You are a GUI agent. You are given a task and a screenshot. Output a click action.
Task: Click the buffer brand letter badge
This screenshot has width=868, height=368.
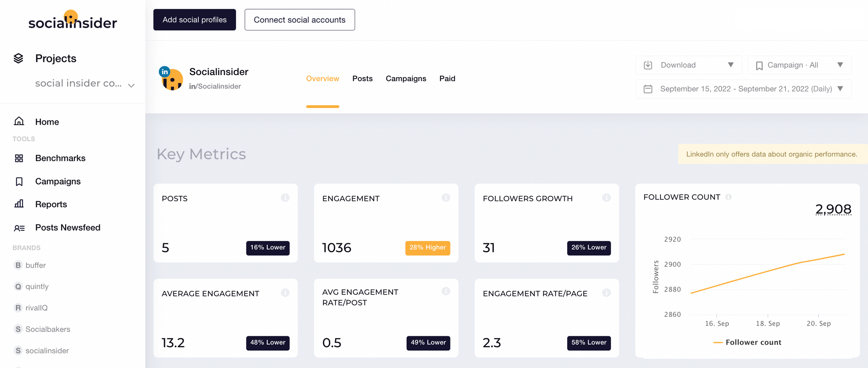(x=18, y=265)
